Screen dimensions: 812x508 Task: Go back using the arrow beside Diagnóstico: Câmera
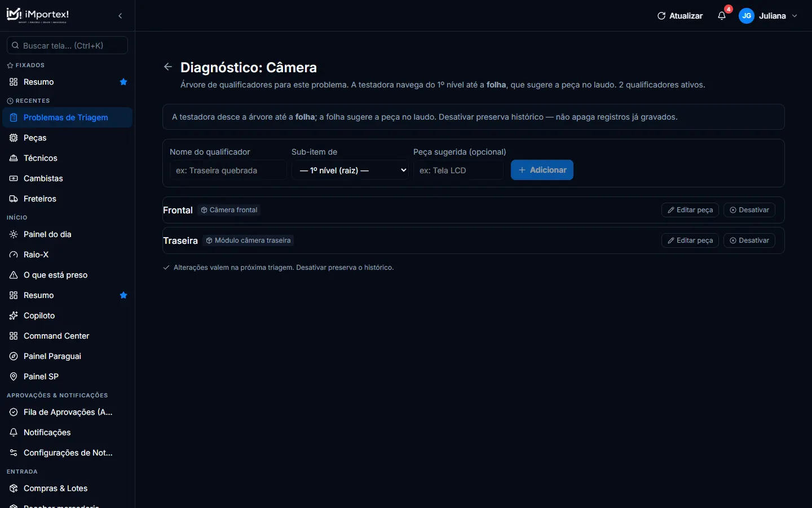pos(168,67)
